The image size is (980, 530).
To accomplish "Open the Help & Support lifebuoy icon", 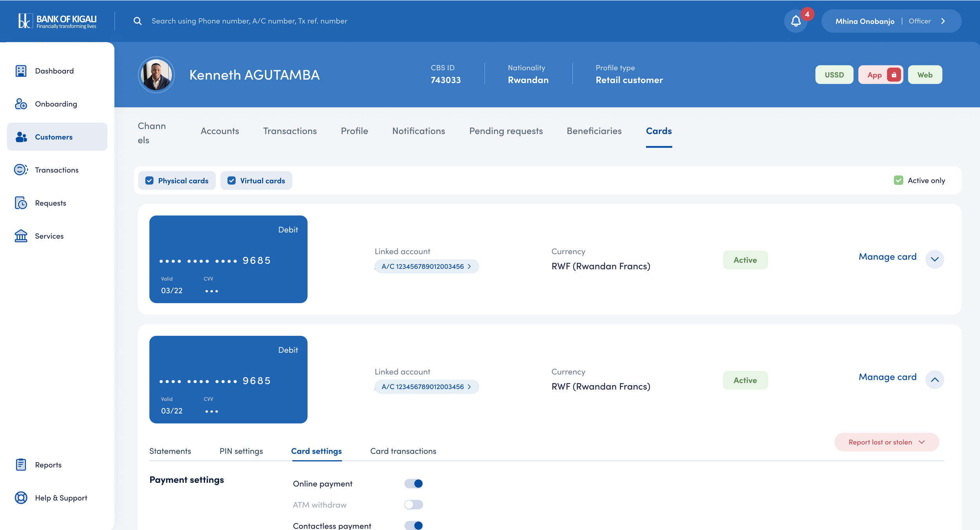I will click(x=21, y=497).
